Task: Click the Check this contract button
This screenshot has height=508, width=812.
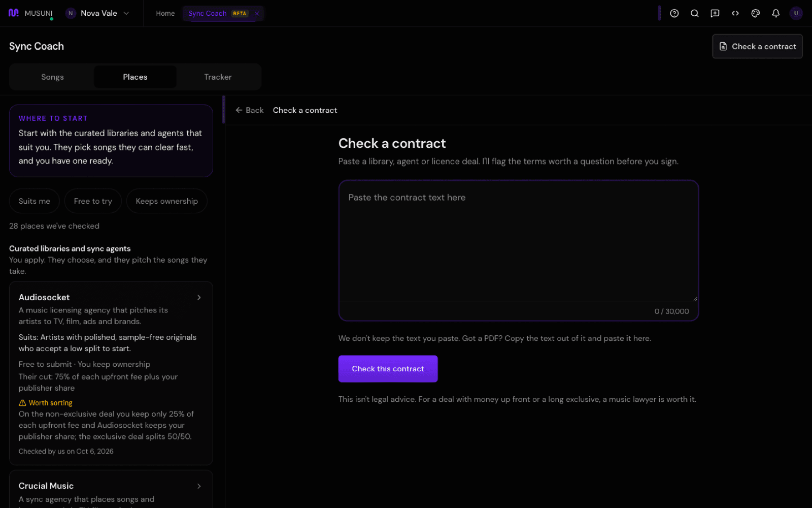Action: click(x=388, y=369)
